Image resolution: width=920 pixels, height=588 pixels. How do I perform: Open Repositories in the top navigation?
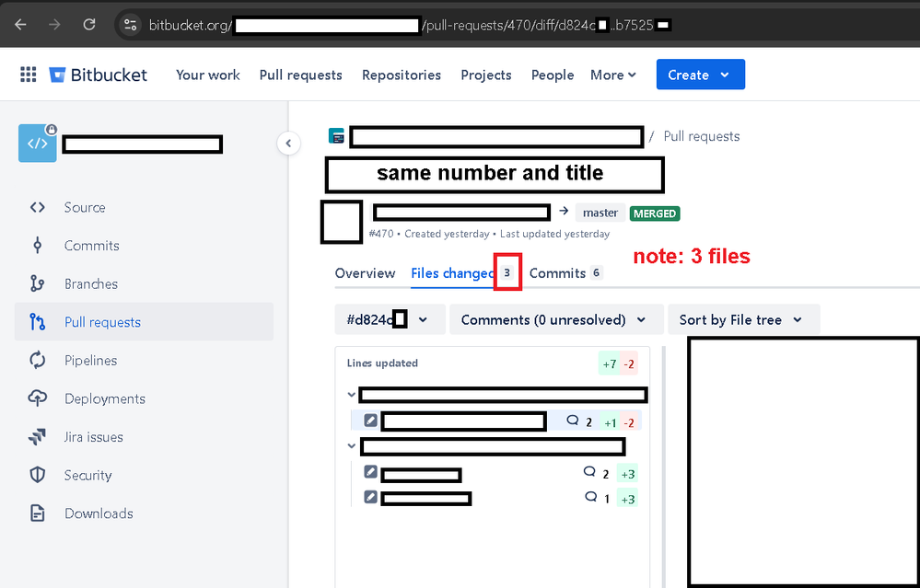402,75
